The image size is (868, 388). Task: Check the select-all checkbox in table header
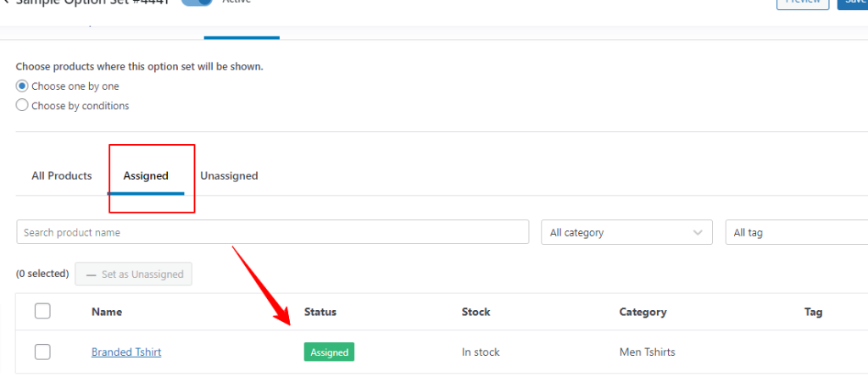[x=42, y=311]
